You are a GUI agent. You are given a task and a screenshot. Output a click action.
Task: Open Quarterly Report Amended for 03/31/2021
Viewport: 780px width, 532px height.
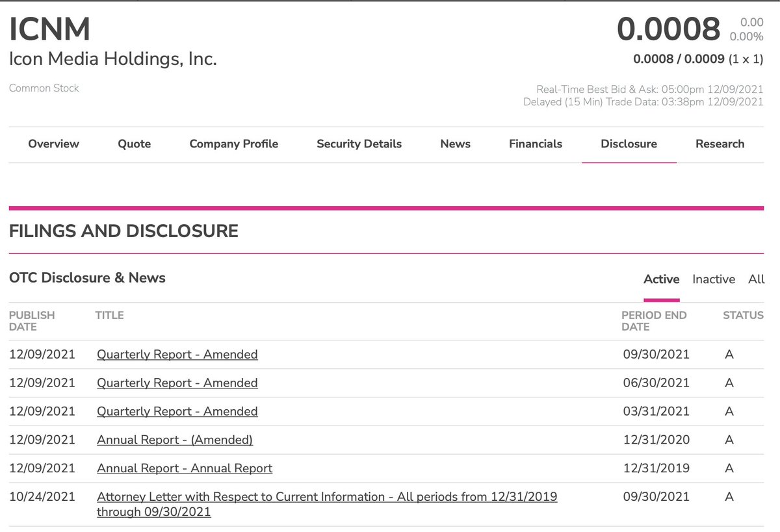tap(177, 412)
